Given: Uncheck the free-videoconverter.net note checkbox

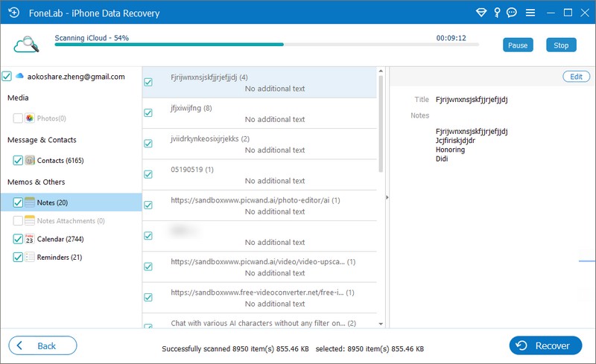Looking at the screenshot, I should coord(148,298).
